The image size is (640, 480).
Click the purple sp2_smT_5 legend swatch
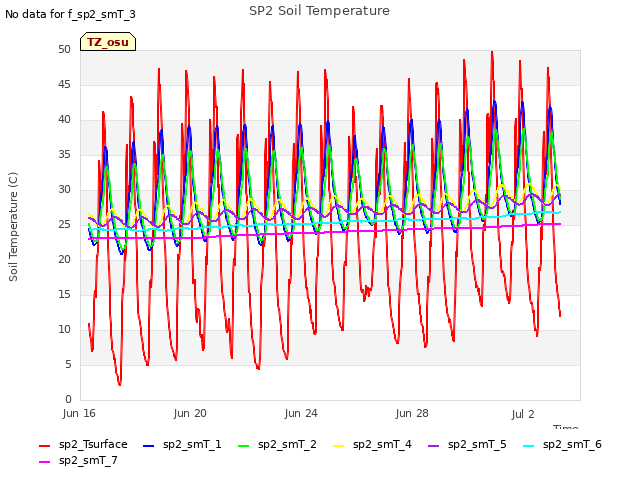coord(434,446)
